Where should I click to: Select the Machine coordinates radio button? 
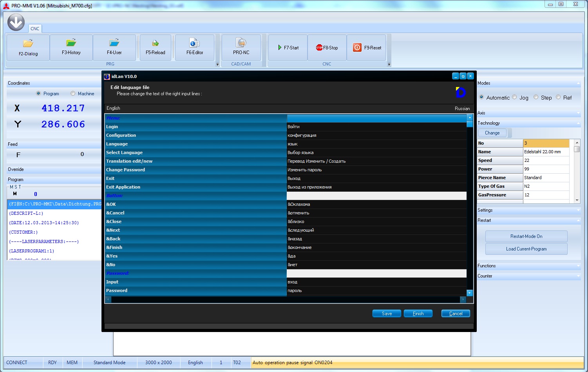point(73,94)
